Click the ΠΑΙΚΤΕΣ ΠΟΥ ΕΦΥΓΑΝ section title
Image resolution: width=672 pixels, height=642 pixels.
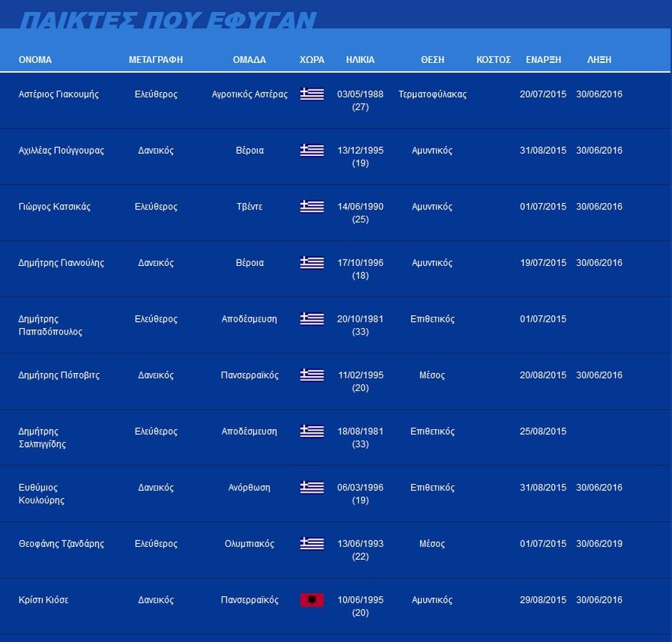click(x=168, y=21)
